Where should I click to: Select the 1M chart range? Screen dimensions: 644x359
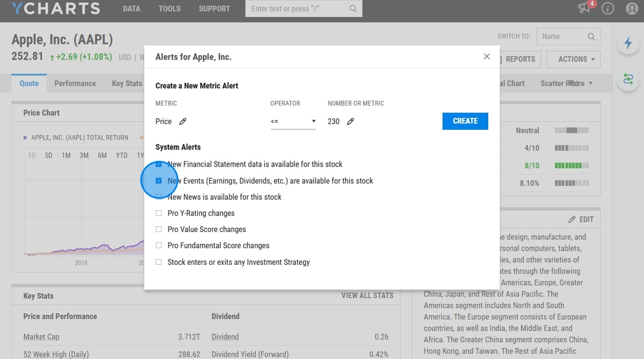tap(66, 156)
